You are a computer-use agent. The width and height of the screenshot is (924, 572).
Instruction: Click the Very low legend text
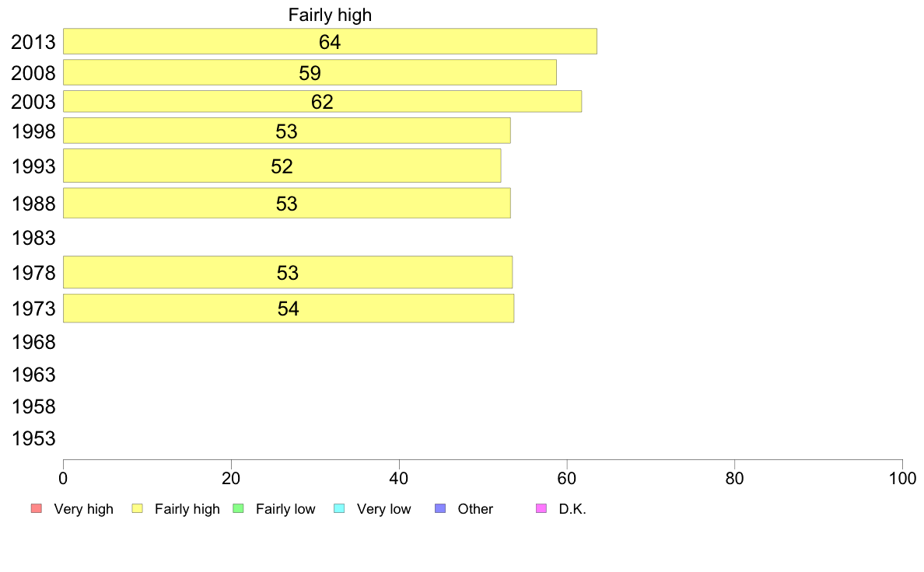coord(383,509)
